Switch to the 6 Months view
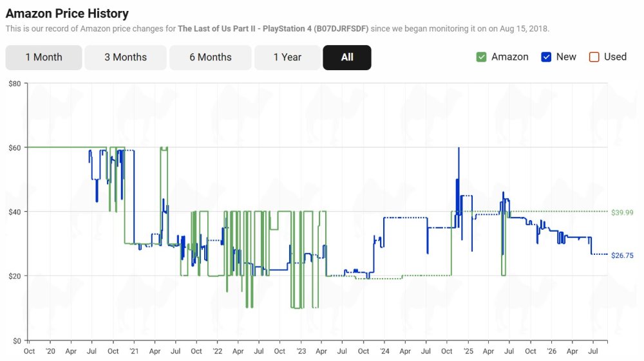Screen dimensions: 644x361 coord(211,57)
